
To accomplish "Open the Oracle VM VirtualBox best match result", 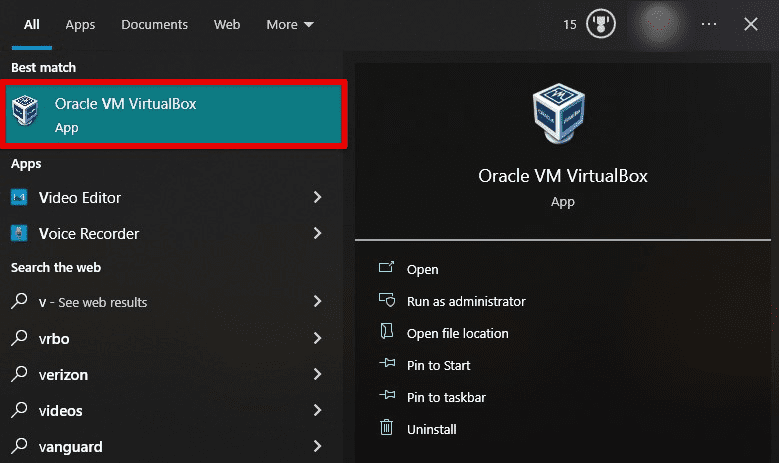I will click(x=173, y=114).
